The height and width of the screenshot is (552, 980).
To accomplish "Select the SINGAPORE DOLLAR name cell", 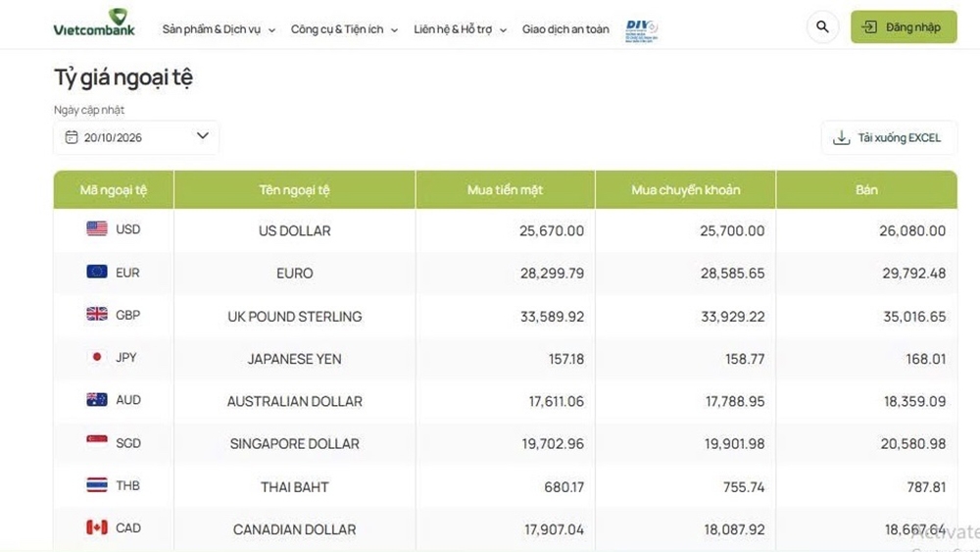I will 294,444.
